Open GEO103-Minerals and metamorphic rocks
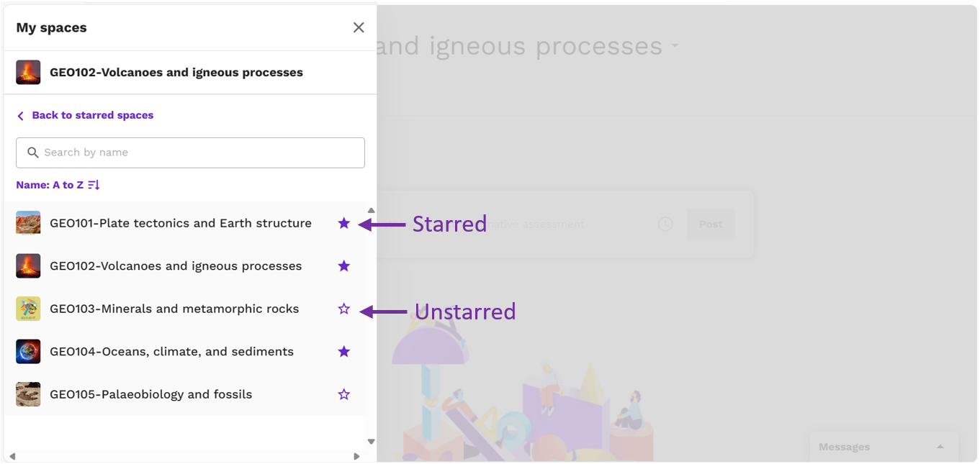This screenshot has height=464, width=980. point(174,309)
